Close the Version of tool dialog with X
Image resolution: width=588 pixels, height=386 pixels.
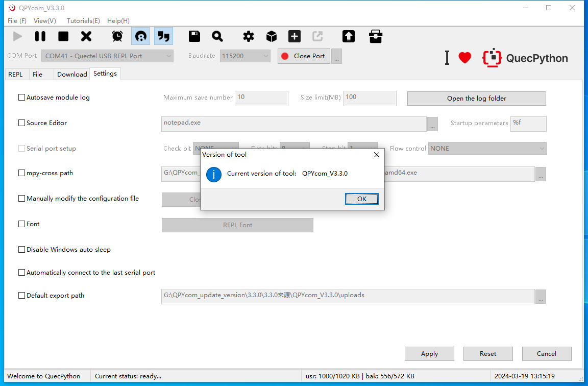coord(377,155)
